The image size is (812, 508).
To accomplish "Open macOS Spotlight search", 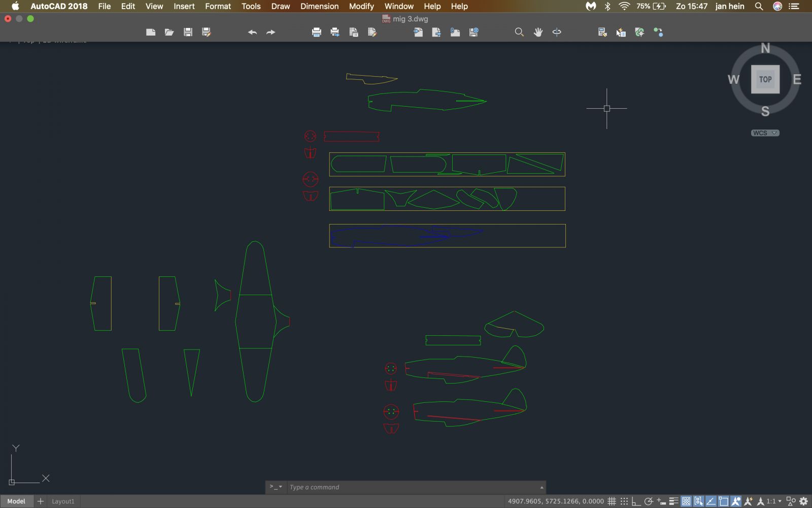I will (x=759, y=6).
